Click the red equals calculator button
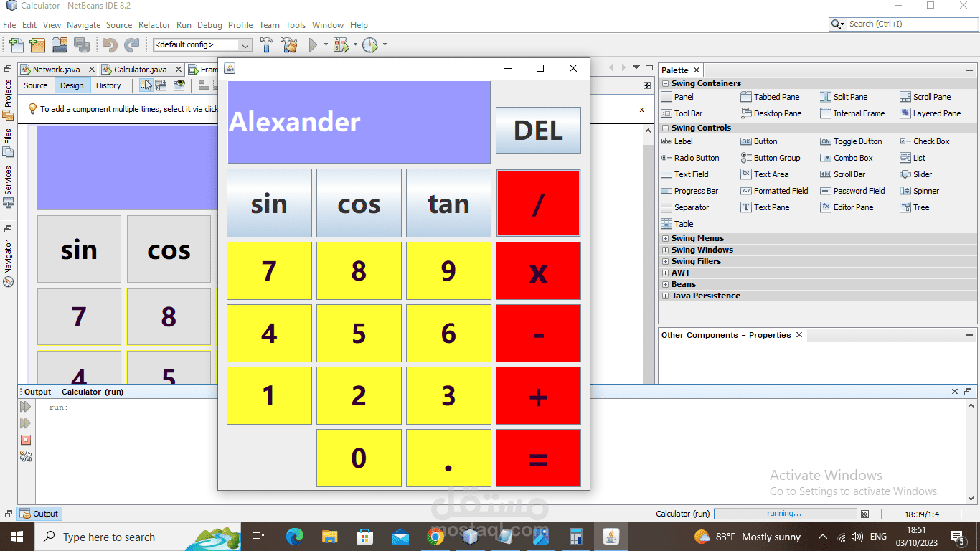 [x=538, y=458]
